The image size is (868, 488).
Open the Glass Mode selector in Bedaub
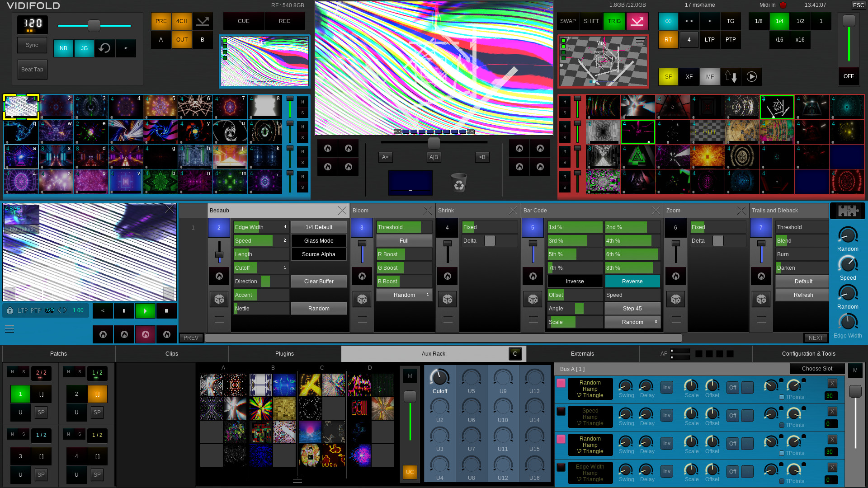(x=319, y=241)
